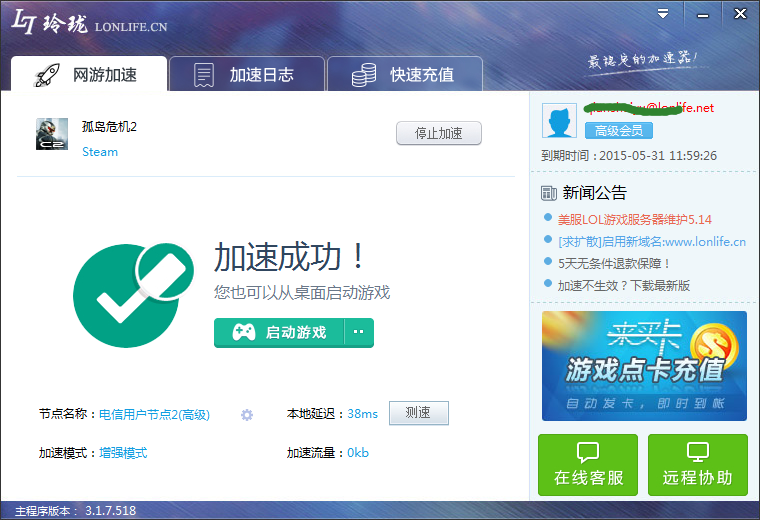Open the 快速充值 tab

(x=405, y=74)
